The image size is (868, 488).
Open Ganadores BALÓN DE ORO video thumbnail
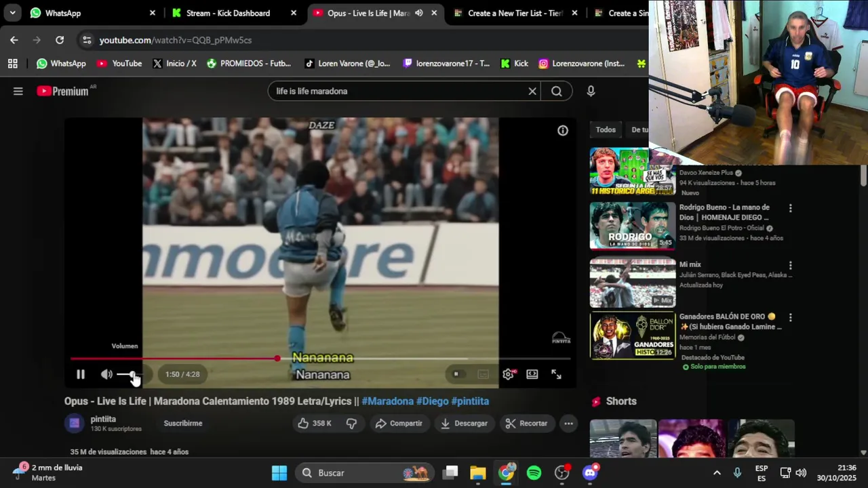click(632, 335)
